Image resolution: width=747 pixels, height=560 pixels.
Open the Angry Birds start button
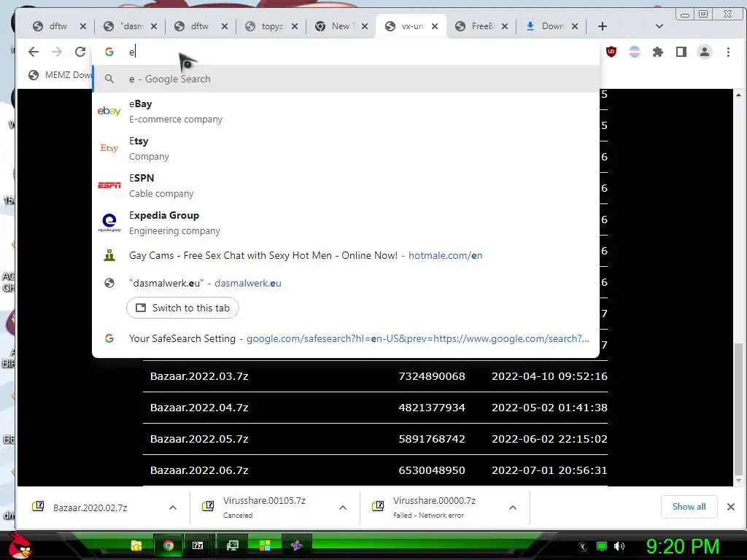[x=19, y=545]
